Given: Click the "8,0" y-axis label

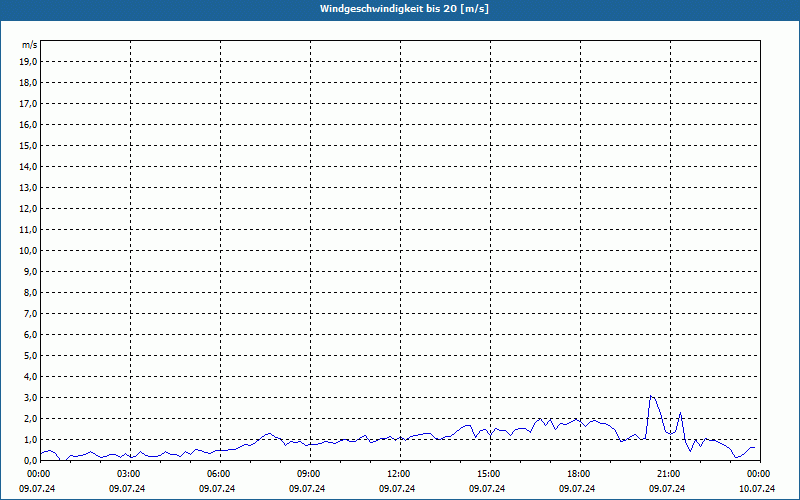Looking at the screenshot, I should pyautogui.click(x=31, y=292).
